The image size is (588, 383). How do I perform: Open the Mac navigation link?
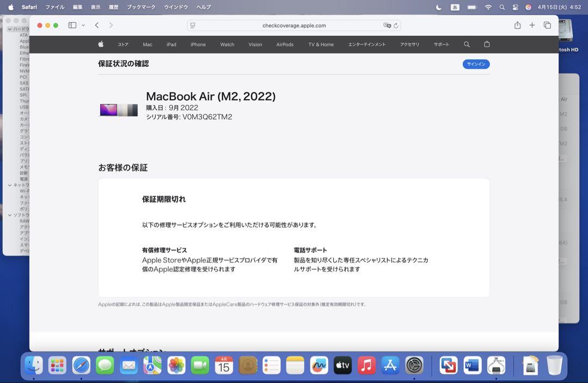pyautogui.click(x=148, y=44)
